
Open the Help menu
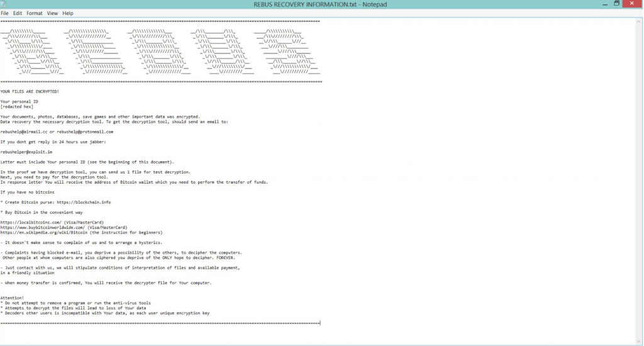pos(68,13)
